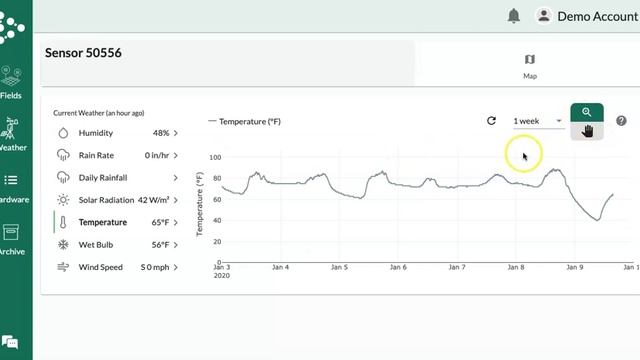This screenshot has width=640, height=360.
Task: Click the app logo in sidebar
Action: click(11, 28)
